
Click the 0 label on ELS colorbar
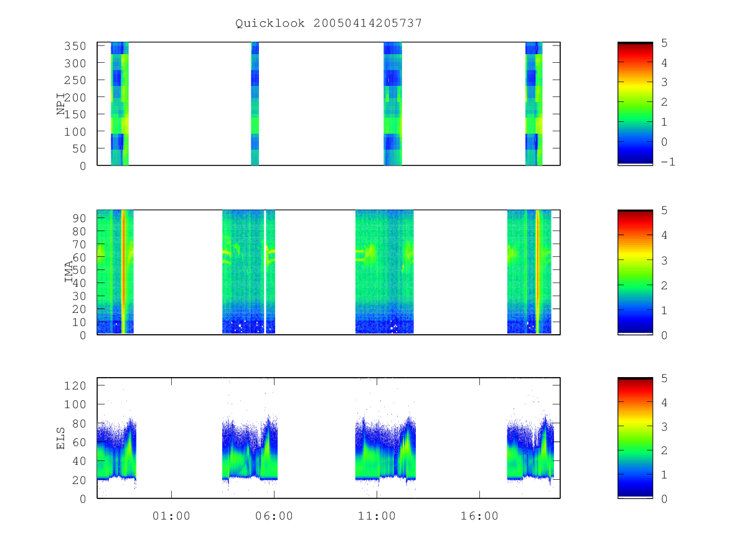(x=664, y=498)
